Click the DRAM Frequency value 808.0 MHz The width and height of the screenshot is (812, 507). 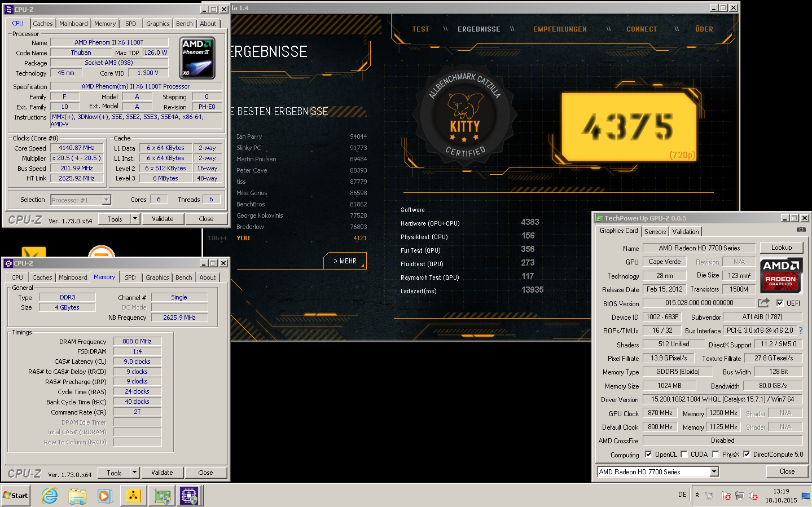(137, 341)
